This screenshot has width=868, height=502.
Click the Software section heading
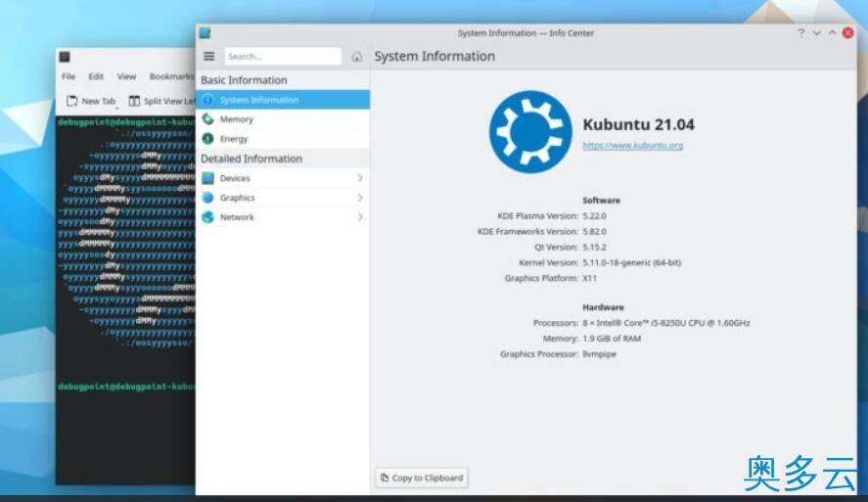point(601,201)
